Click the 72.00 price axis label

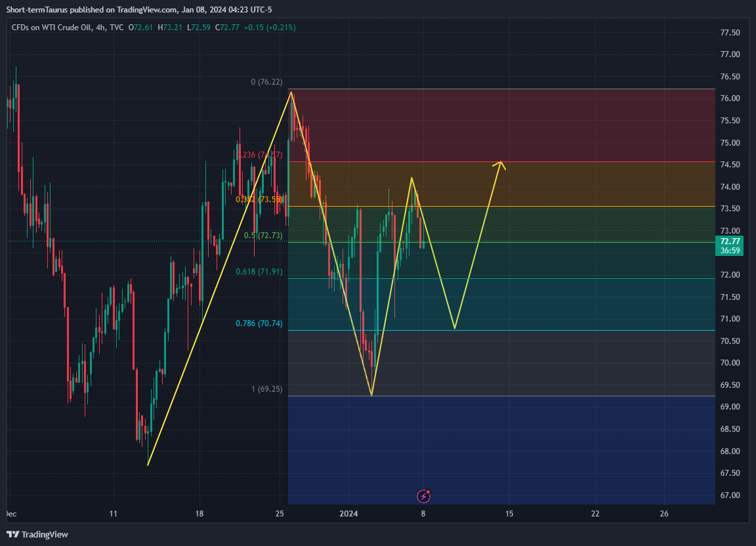point(730,274)
